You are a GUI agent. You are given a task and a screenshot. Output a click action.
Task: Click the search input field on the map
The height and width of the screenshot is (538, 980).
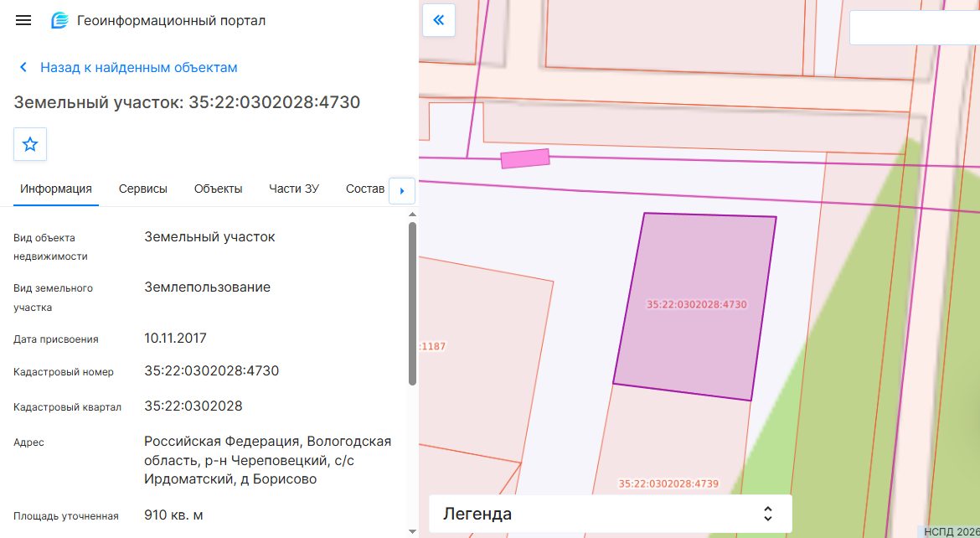point(915,28)
